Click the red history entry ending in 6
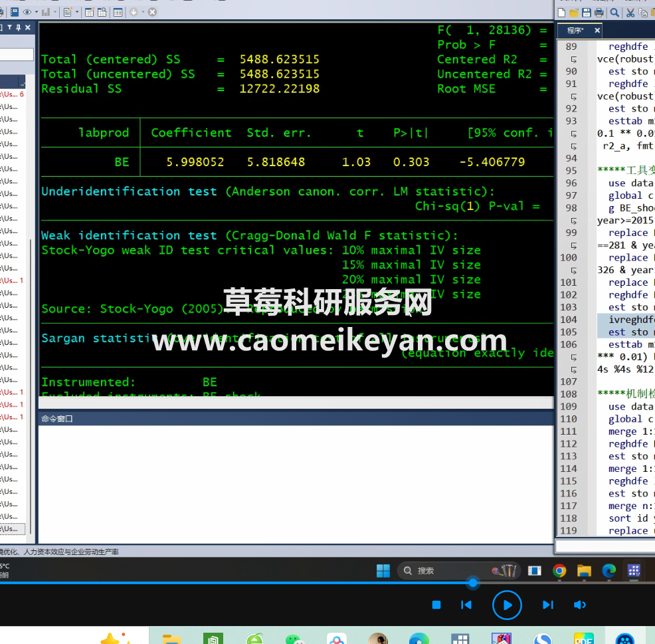Image resolution: width=655 pixels, height=644 pixels. tap(12, 94)
